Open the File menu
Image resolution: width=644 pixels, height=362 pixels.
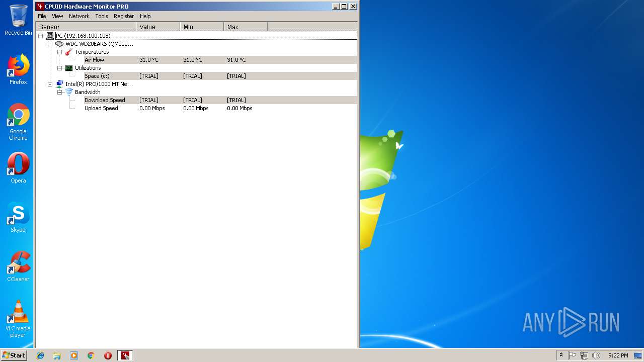(42, 16)
